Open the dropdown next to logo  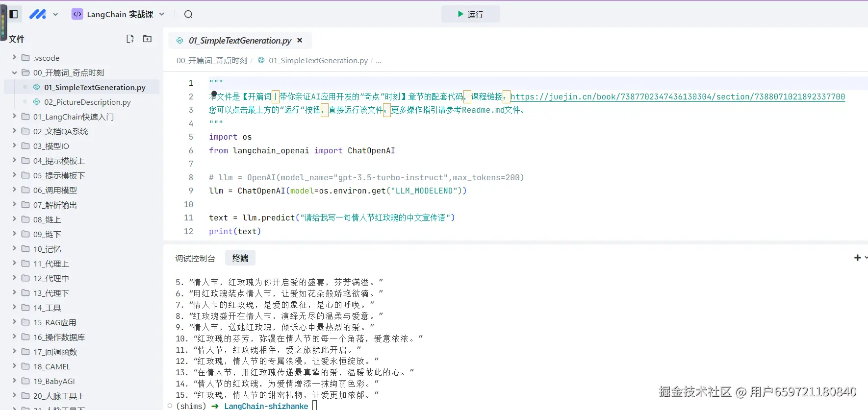pos(55,15)
